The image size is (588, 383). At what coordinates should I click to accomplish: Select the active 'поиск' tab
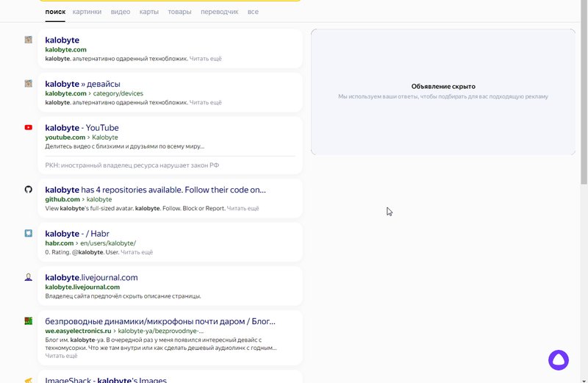55,12
